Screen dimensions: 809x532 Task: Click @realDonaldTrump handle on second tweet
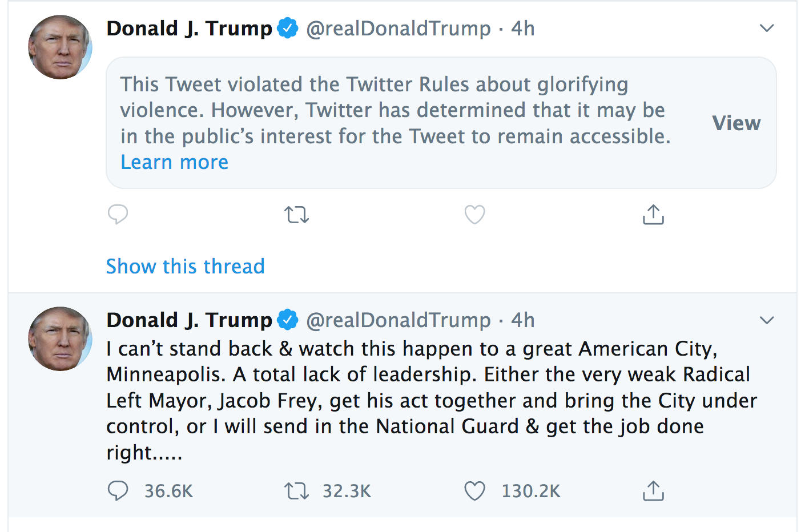click(x=399, y=320)
